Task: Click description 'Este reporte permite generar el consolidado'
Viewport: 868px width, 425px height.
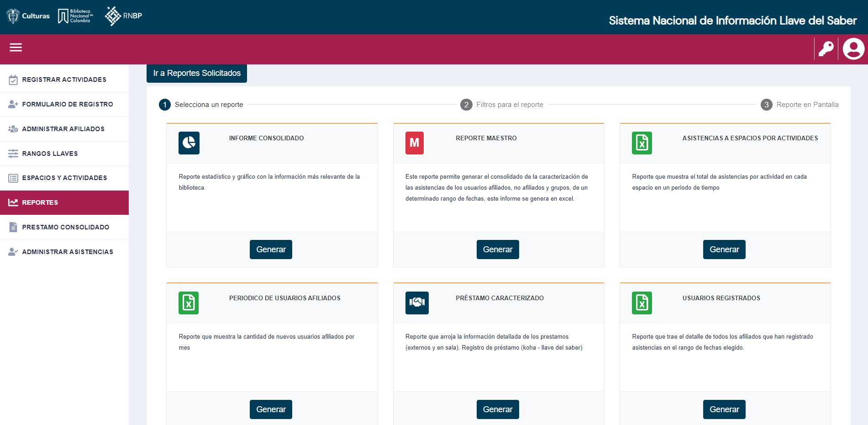Action: [497, 187]
